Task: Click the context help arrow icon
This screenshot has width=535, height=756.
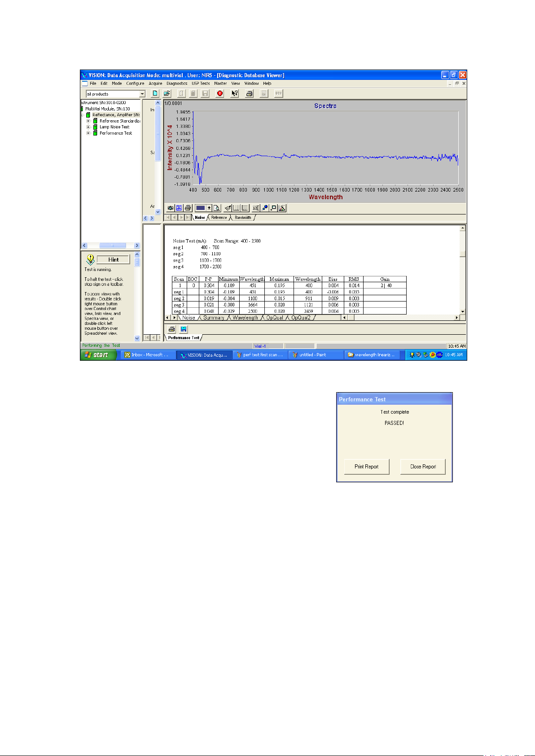Action: (x=234, y=93)
